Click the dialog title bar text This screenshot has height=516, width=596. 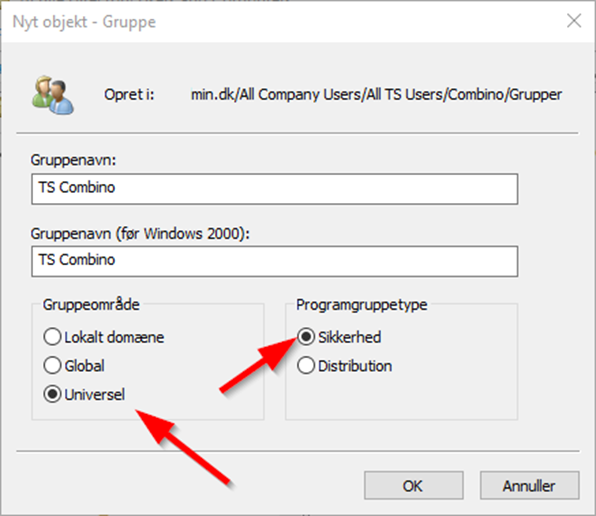(84, 22)
